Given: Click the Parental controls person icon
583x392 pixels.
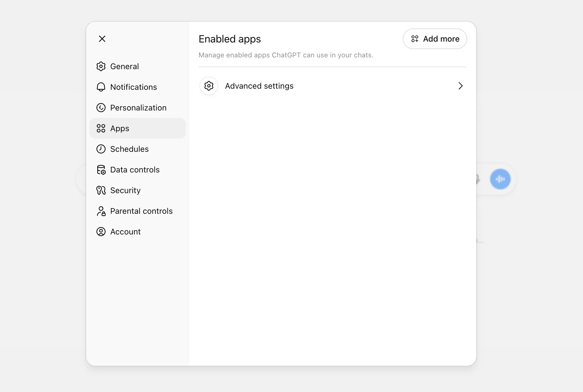Looking at the screenshot, I should point(101,211).
